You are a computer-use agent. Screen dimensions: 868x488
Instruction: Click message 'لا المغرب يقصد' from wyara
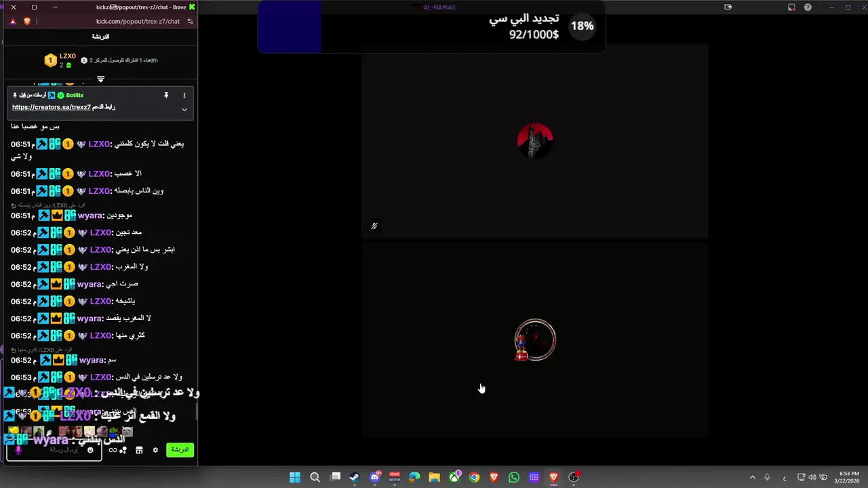[x=129, y=319]
